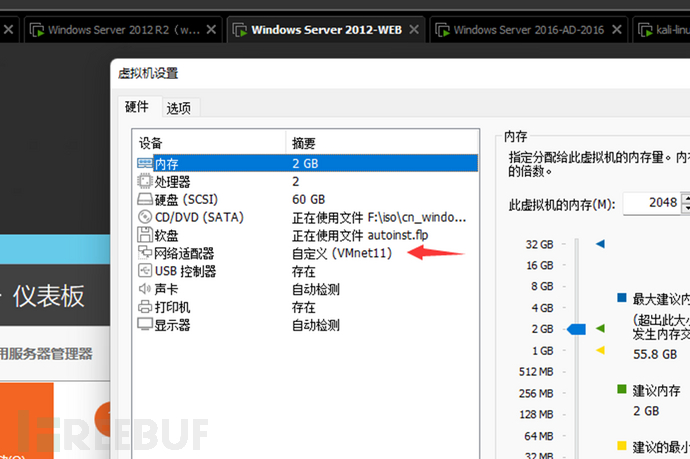
Task: Click the processor chip icon
Action: coord(144,181)
